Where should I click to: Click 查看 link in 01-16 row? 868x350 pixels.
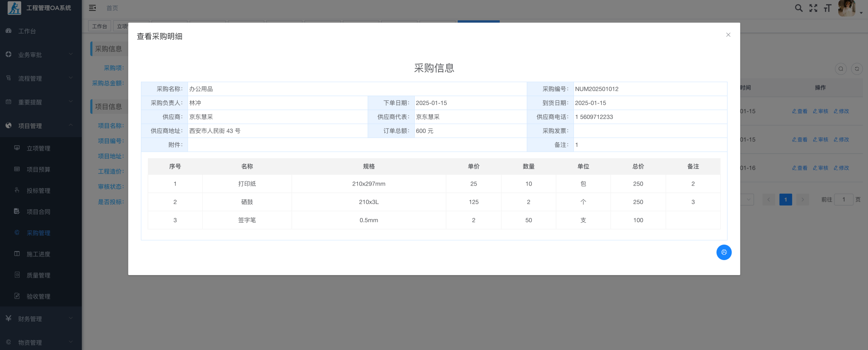click(800, 168)
